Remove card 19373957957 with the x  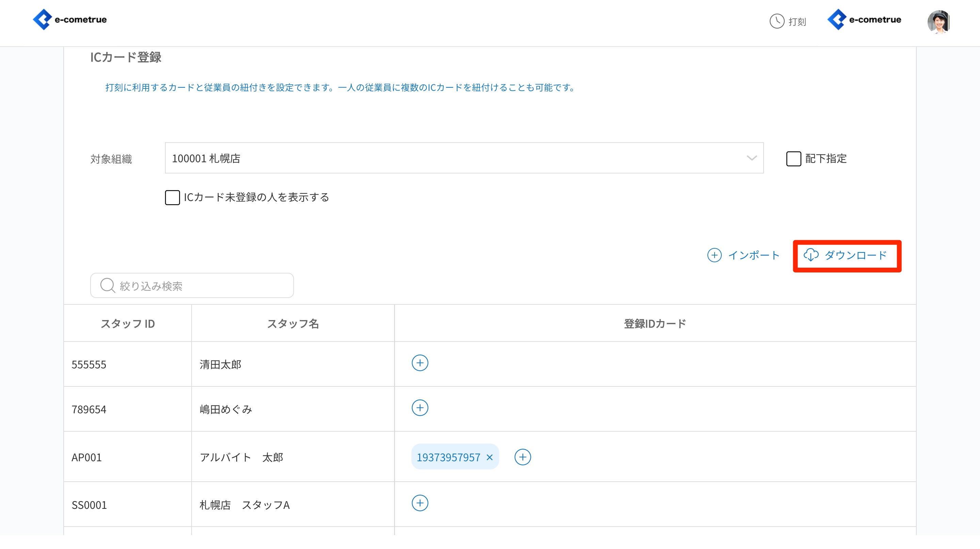[490, 457]
